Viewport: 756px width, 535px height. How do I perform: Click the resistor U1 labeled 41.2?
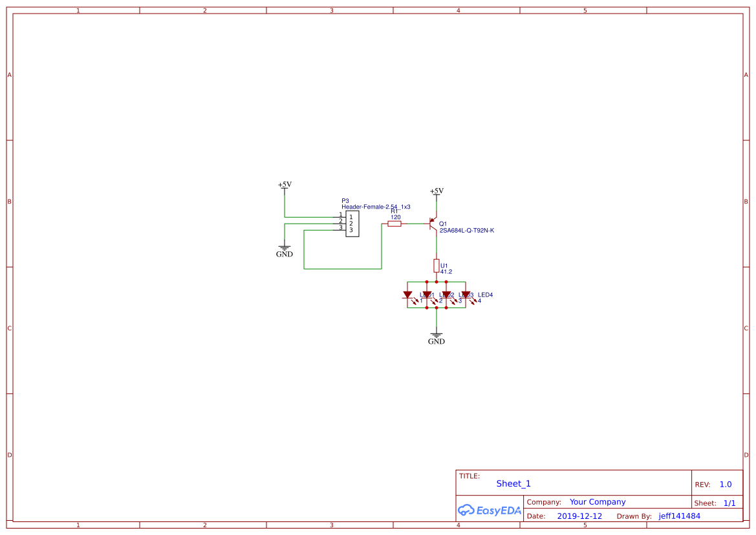point(436,265)
